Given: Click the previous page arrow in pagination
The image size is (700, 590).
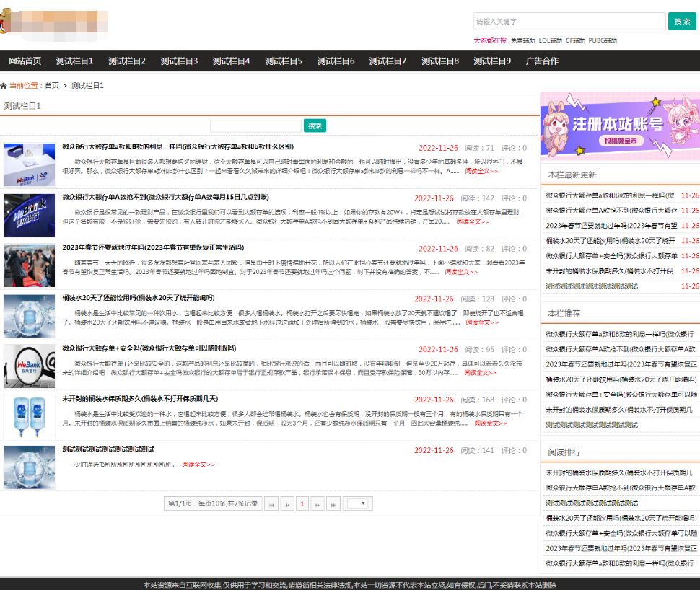Looking at the screenshot, I should 287,504.
